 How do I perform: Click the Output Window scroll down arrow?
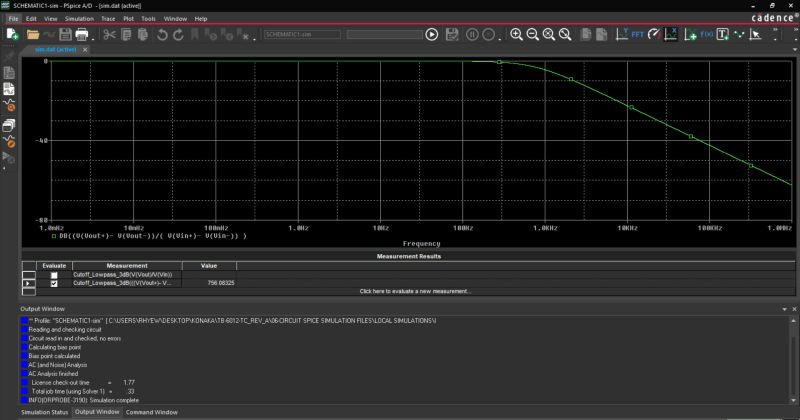point(793,401)
